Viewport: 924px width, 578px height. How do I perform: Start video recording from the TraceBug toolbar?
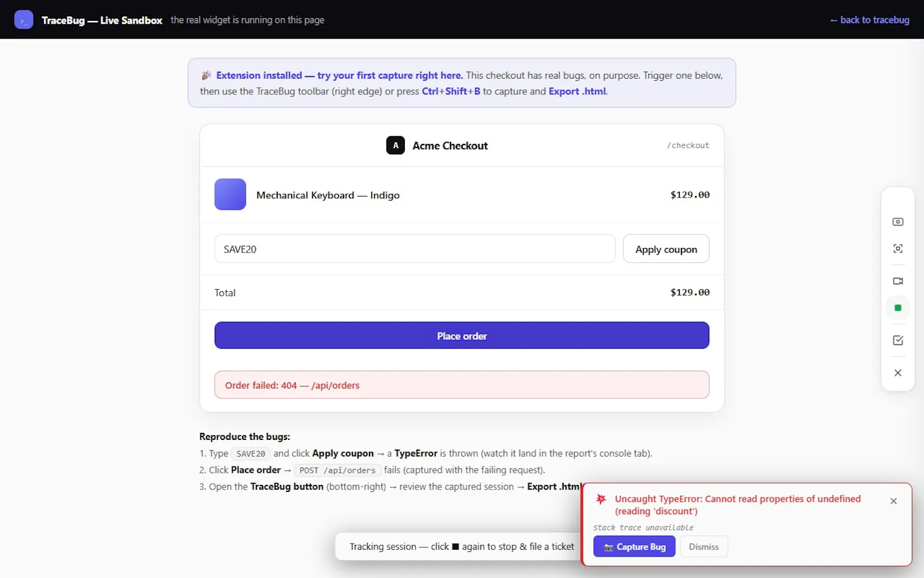[x=897, y=281]
